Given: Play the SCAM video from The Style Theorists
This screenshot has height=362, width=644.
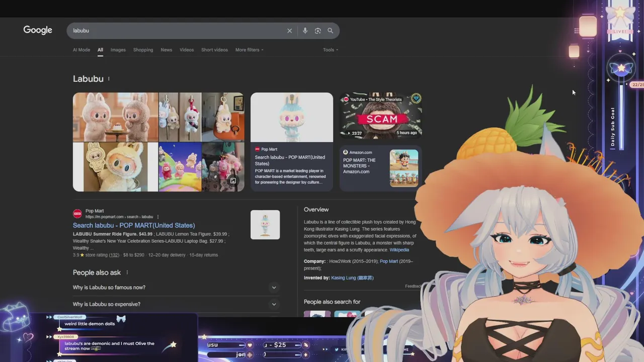Looking at the screenshot, I should [381, 115].
